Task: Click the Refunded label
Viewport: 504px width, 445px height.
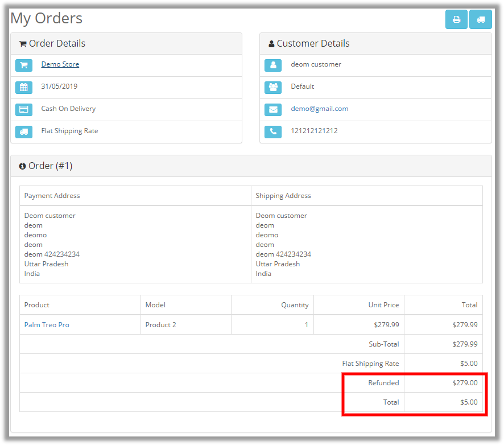Action: pyautogui.click(x=383, y=382)
